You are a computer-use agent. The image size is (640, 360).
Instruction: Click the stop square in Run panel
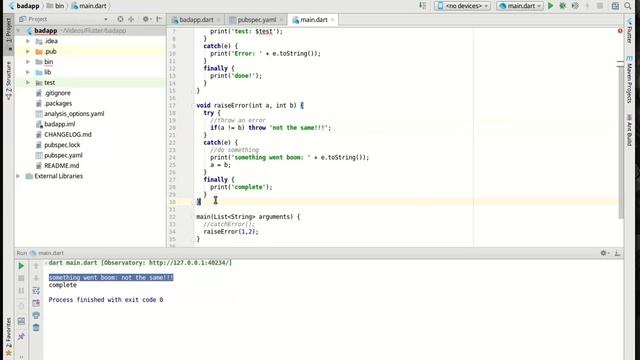coord(21,278)
